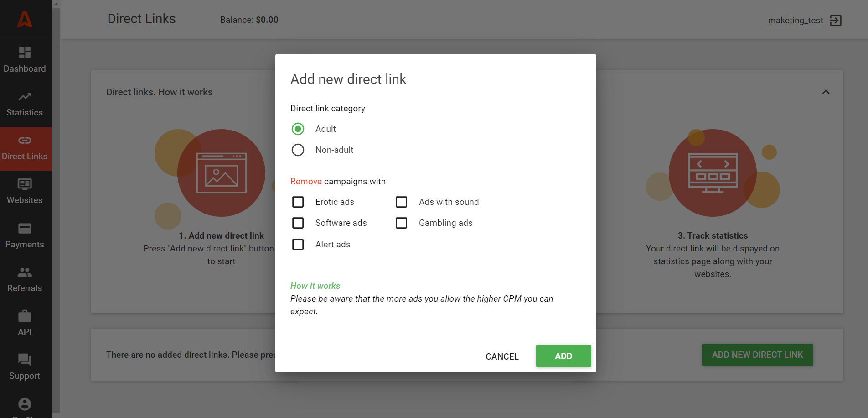
Task: Open the Support chat icon
Action: click(x=25, y=360)
